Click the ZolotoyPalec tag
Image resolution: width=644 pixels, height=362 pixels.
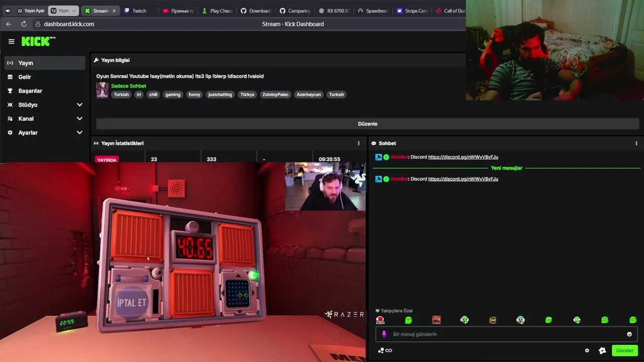[275, 95]
